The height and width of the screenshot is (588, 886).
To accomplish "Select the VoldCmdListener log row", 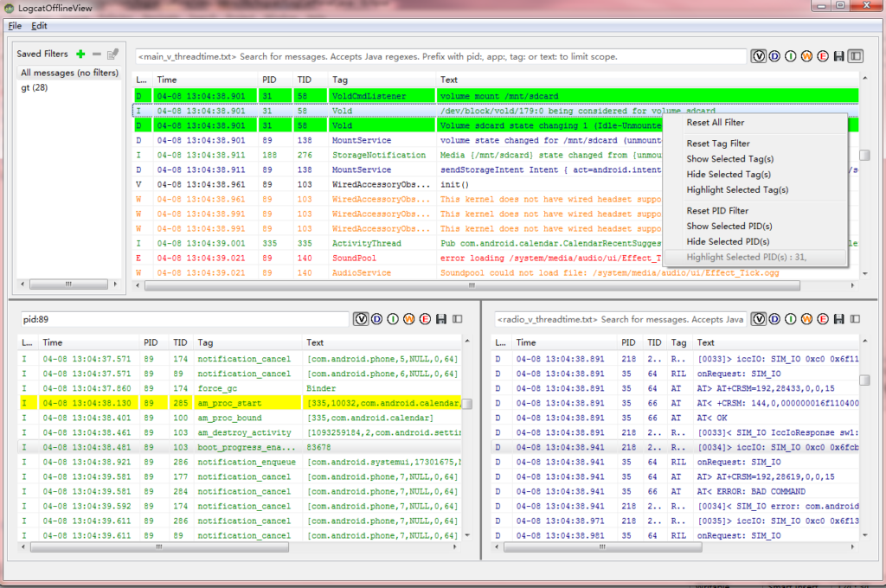I will pyautogui.click(x=496, y=96).
